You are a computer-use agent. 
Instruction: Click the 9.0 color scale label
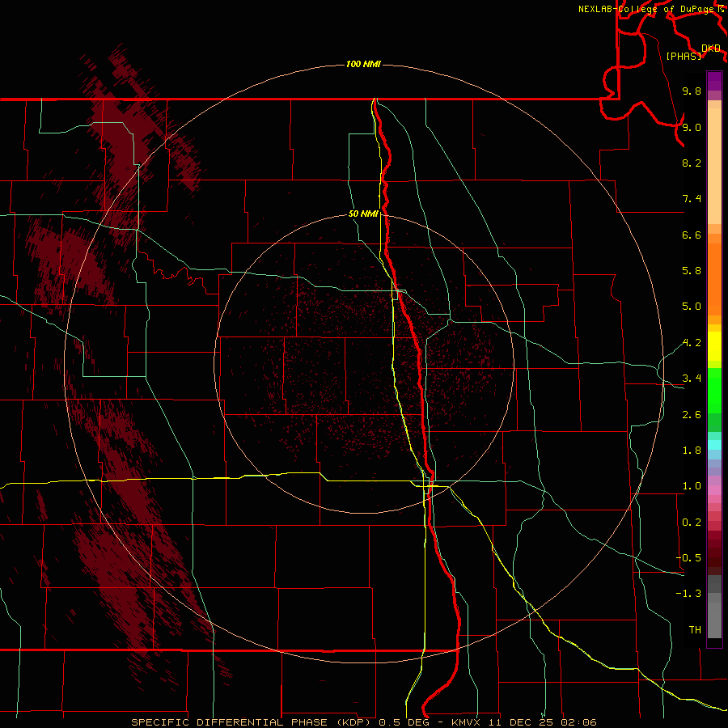point(692,127)
